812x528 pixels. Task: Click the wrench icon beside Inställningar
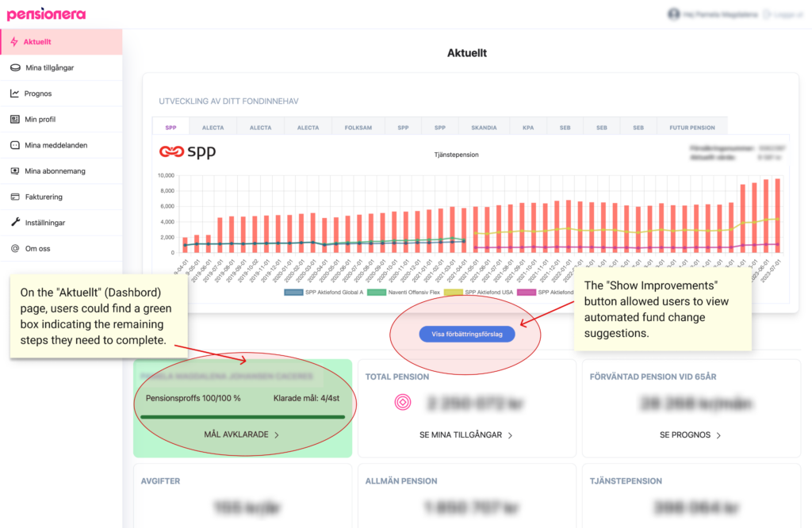(15, 223)
